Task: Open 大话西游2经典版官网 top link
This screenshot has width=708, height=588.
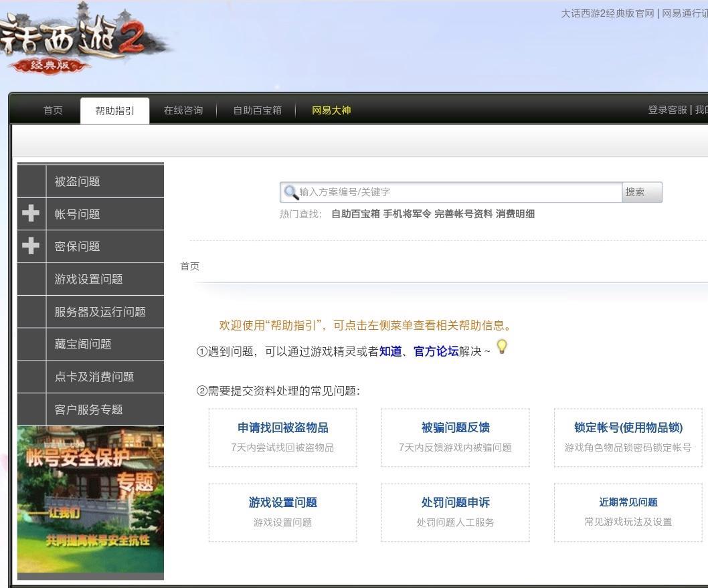Action: (x=608, y=13)
